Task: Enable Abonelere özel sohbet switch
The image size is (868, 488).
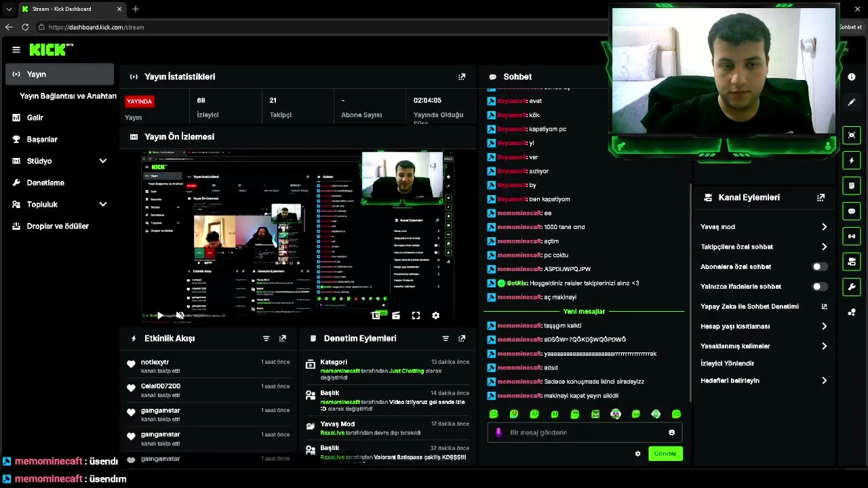Action: tap(820, 267)
